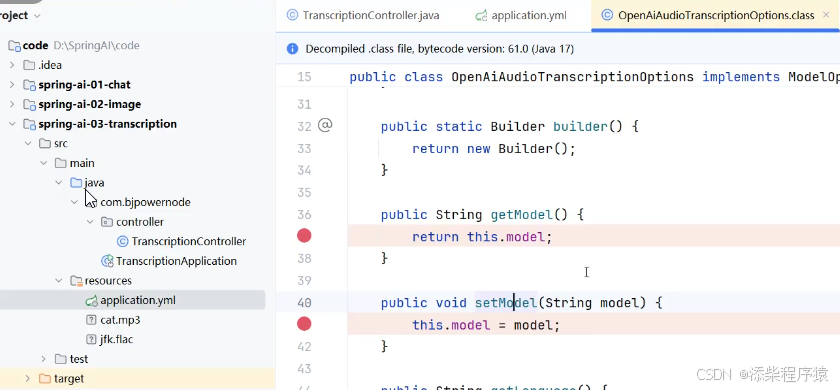Collapse the resources folder
This screenshot has height=390, width=840.
pos(59,281)
